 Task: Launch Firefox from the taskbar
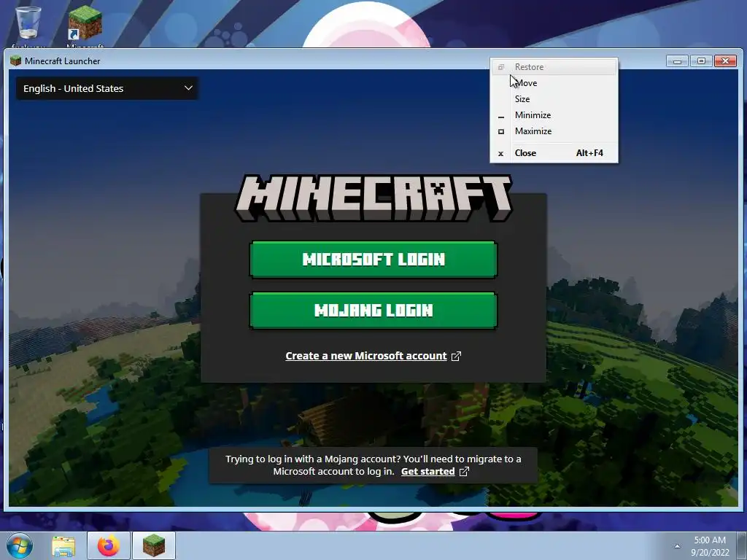(x=109, y=545)
